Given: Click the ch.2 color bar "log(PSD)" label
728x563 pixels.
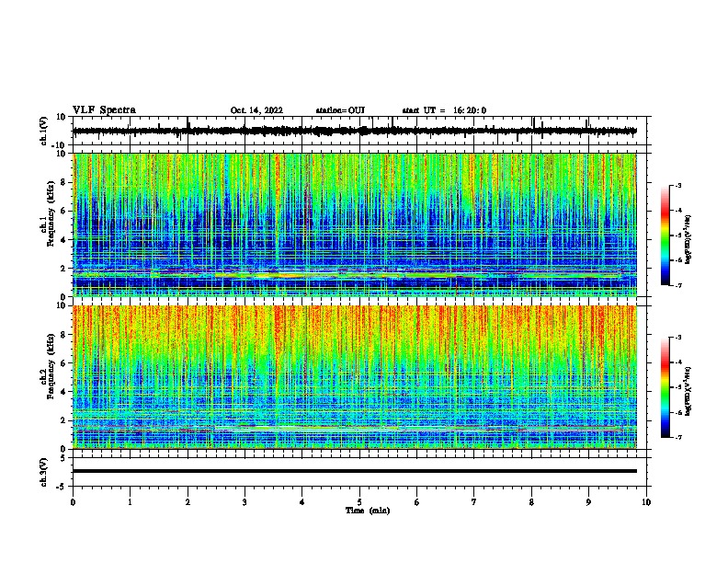Looking at the screenshot, I should [688, 391].
